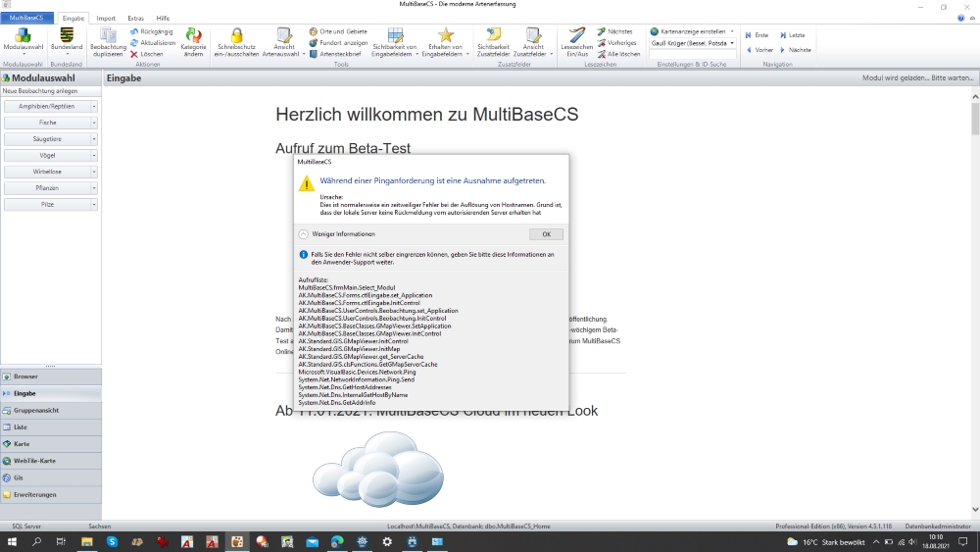The height and width of the screenshot is (552, 980).
Task: Open the weather widget 16°C Stark bewölkt
Action: pyautogui.click(x=825, y=542)
